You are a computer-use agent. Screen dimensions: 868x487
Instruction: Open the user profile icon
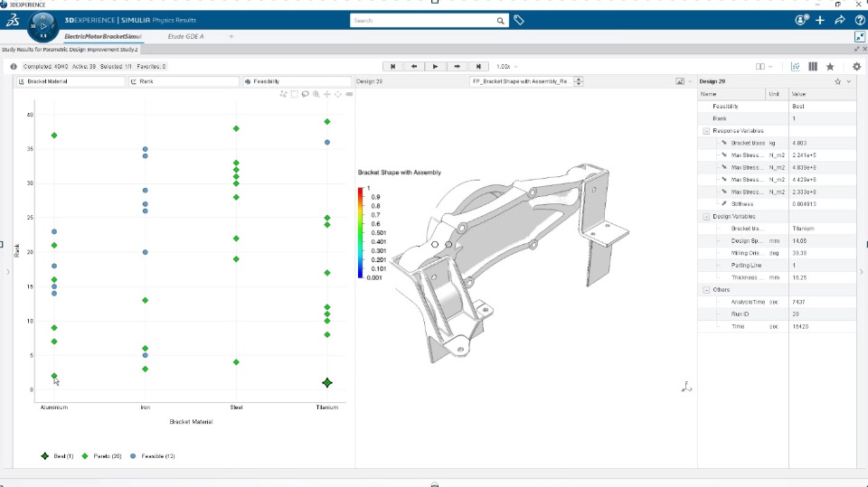tap(801, 20)
